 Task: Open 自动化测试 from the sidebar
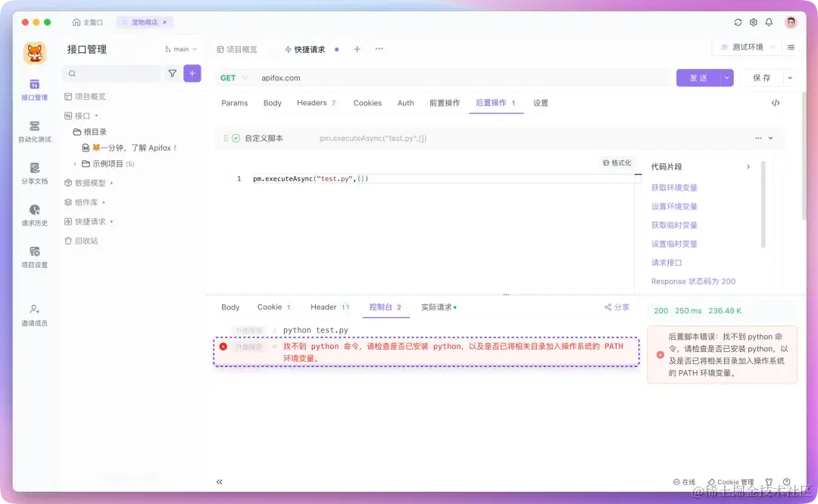click(x=33, y=130)
